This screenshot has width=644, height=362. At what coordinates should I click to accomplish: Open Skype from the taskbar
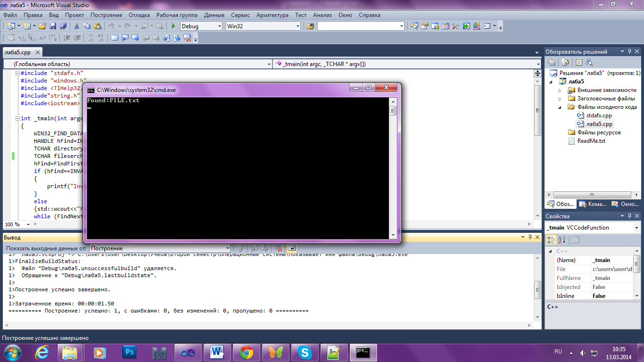(305, 352)
